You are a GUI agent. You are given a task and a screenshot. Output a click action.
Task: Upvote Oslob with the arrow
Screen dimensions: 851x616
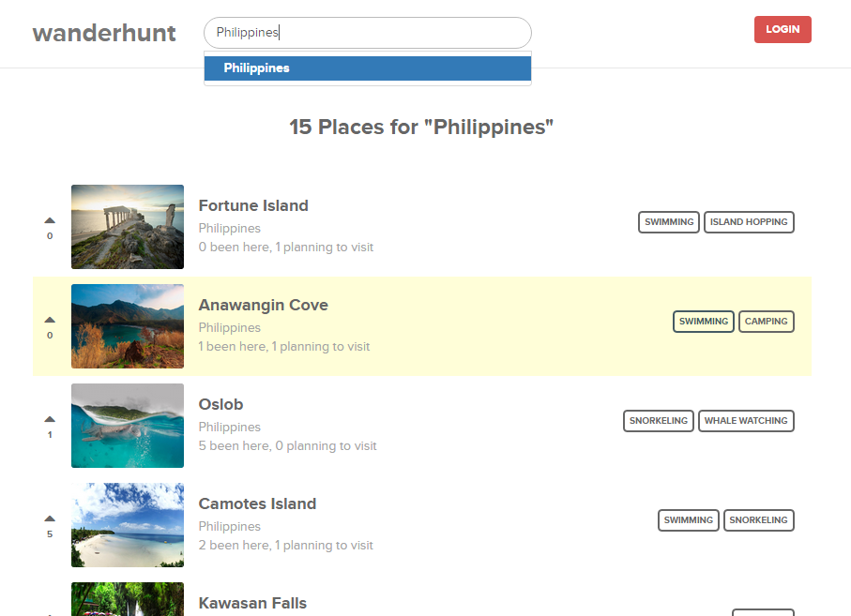pyautogui.click(x=50, y=418)
